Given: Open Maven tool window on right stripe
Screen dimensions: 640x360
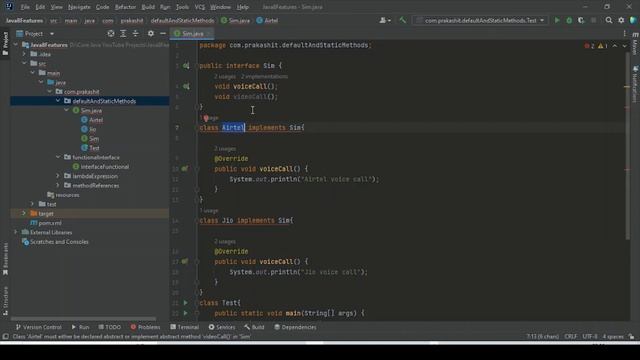Looking at the screenshot, I should click(x=635, y=44).
